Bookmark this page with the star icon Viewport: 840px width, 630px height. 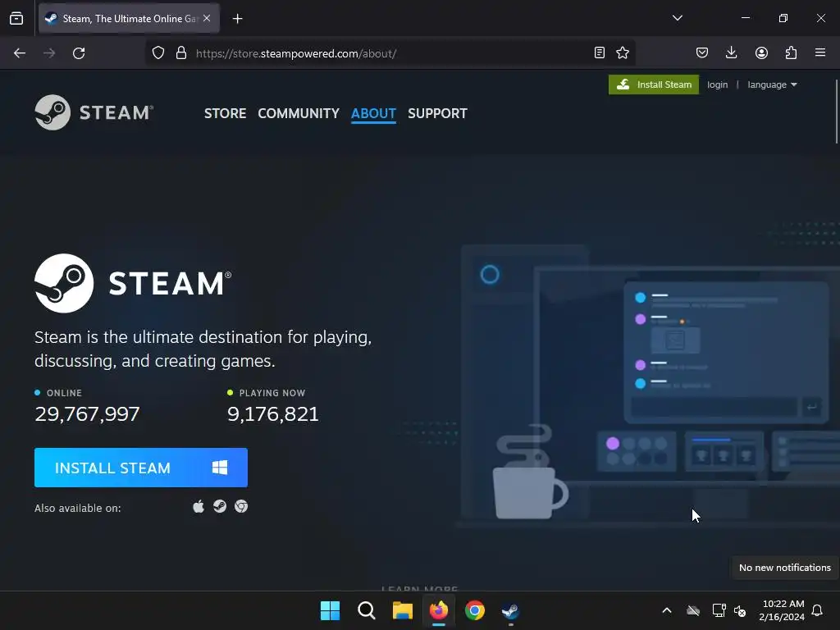(623, 52)
